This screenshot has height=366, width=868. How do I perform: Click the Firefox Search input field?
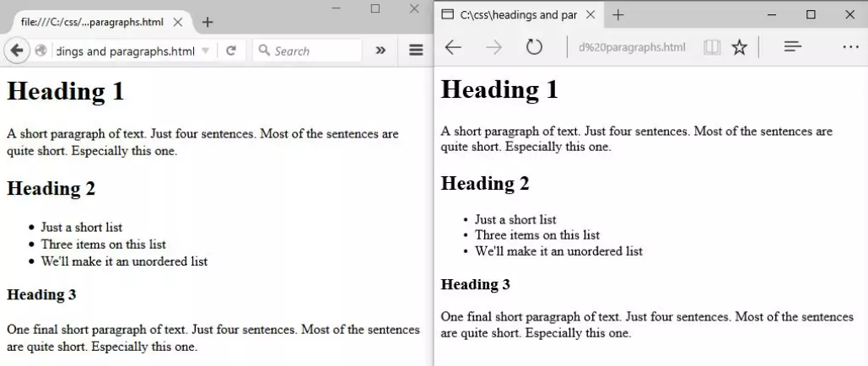pyautogui.click(x=307, y=51)
